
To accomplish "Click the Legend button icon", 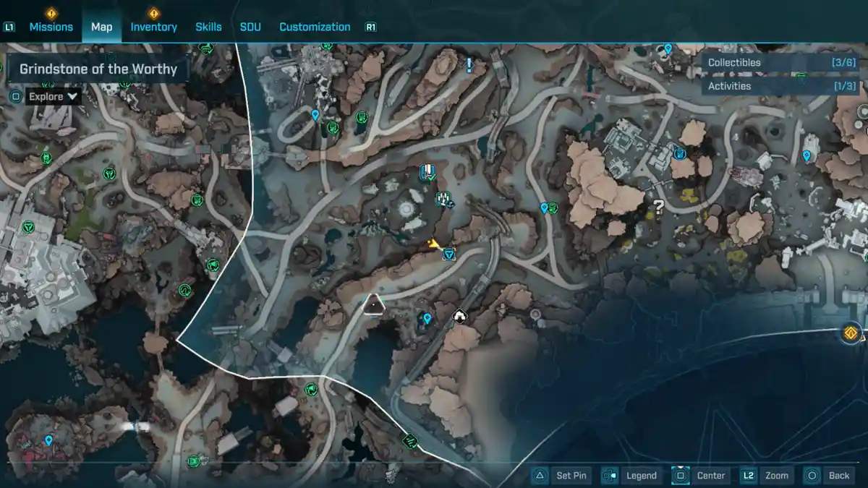I will coord(610,475).
